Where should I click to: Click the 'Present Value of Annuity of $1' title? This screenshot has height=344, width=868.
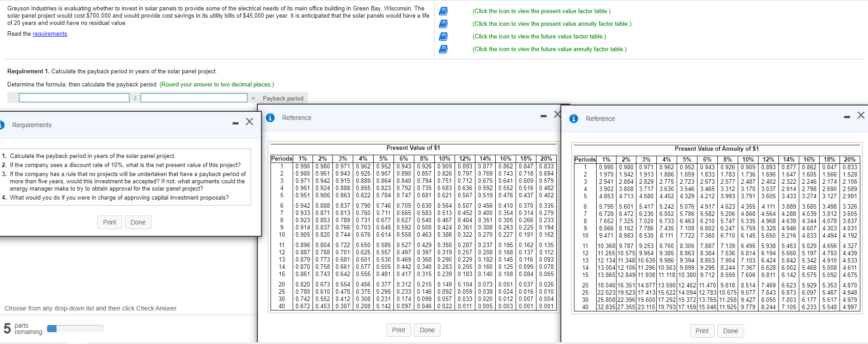click(716, 148)
